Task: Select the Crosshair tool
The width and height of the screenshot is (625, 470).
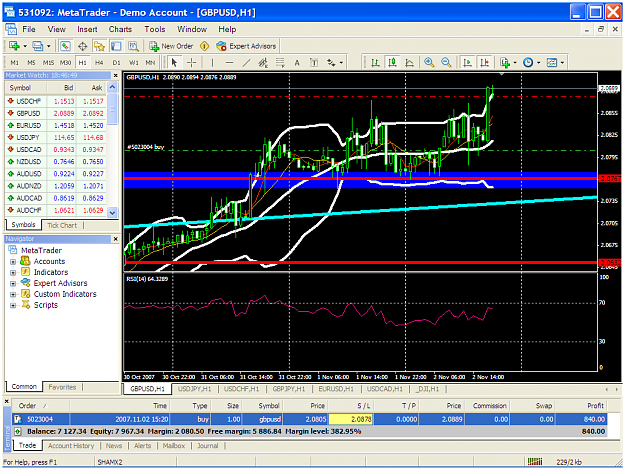Action: [x=192, y=63]
